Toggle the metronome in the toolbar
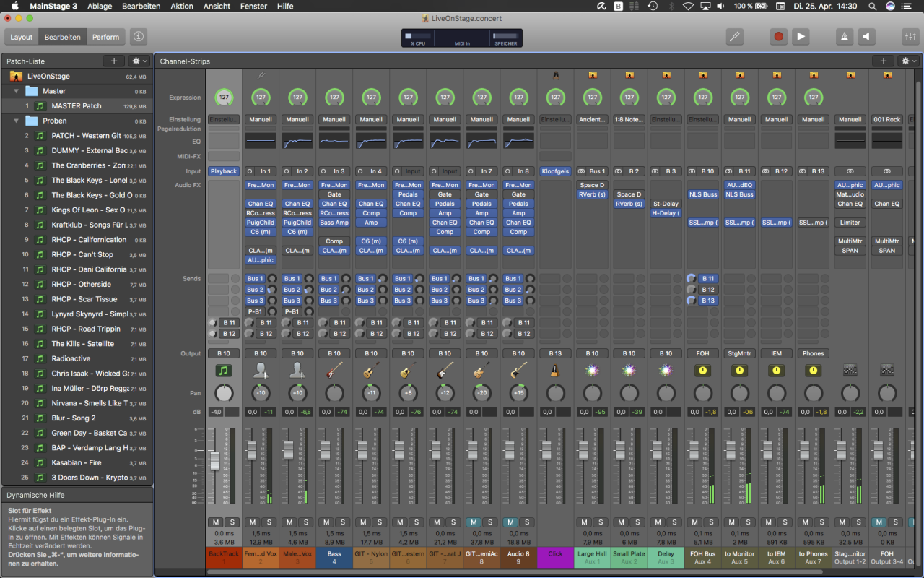 (x=844, y=36)
